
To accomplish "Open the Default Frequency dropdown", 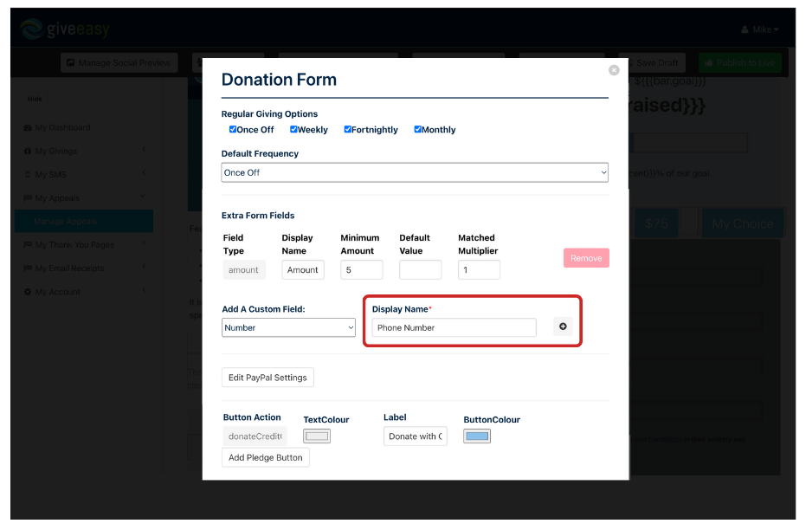I will 414,171.
